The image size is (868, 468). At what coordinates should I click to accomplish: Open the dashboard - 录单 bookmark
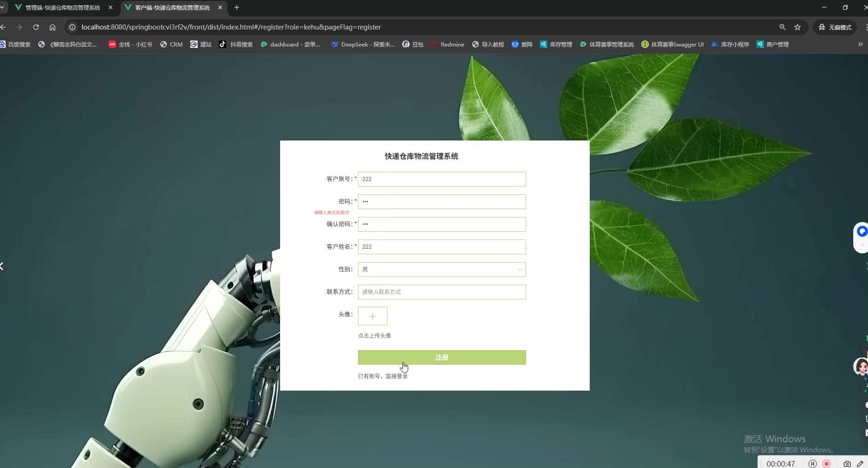click(290, 44)
